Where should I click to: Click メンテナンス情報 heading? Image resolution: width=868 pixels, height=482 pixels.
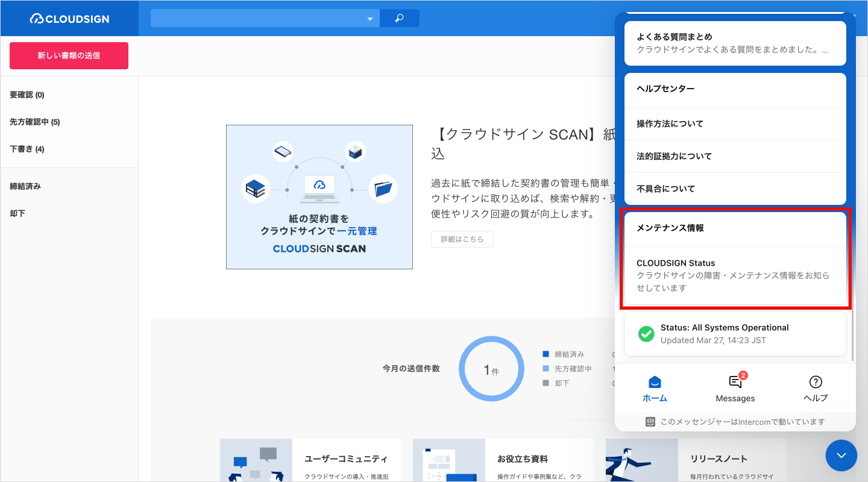point(670,228)
